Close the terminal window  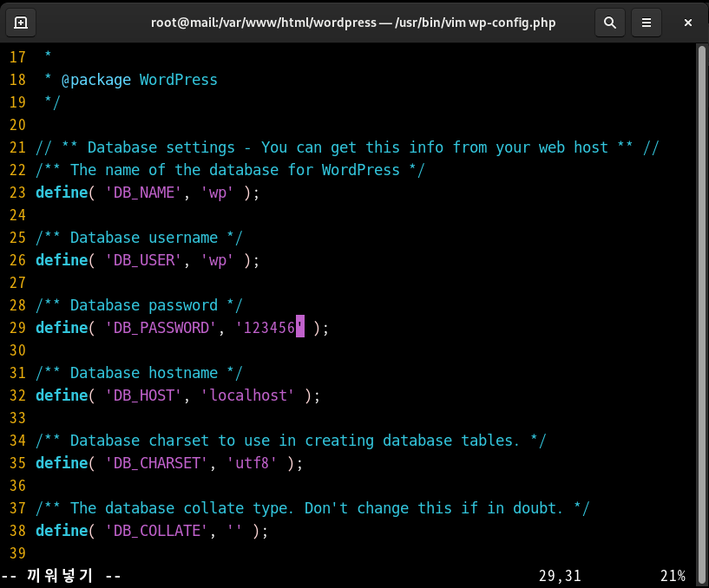688,23
